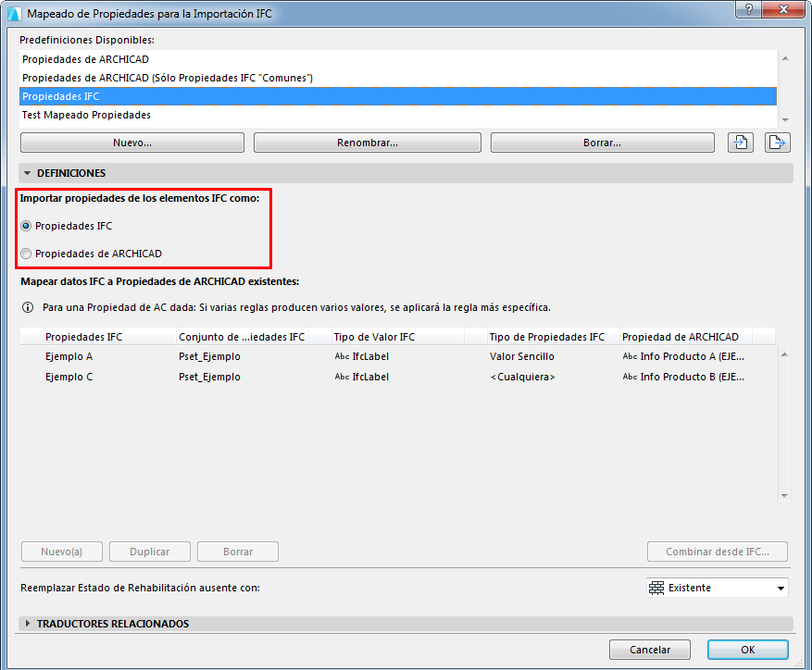
Task: Click the mapping table scroll down arrow
Action: [784, 495]
